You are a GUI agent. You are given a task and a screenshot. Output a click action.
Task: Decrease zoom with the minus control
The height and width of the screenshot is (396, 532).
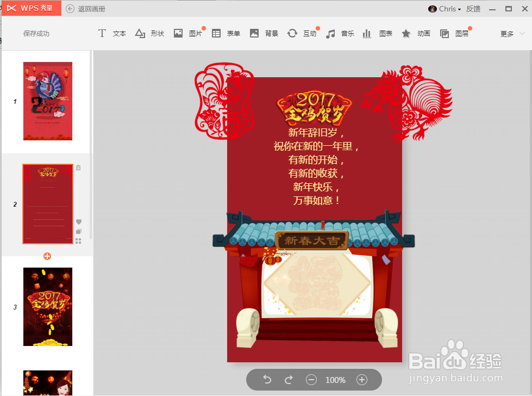311,380
